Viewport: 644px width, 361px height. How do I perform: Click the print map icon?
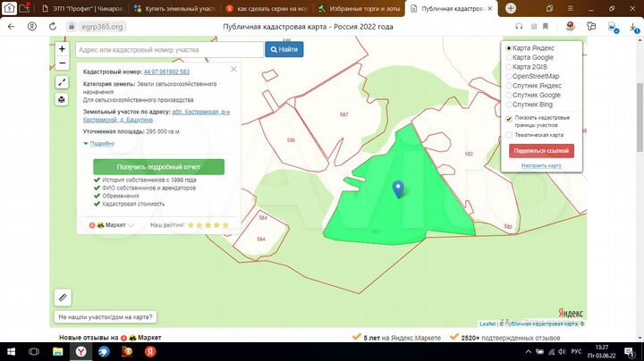[x=62, y=99]
